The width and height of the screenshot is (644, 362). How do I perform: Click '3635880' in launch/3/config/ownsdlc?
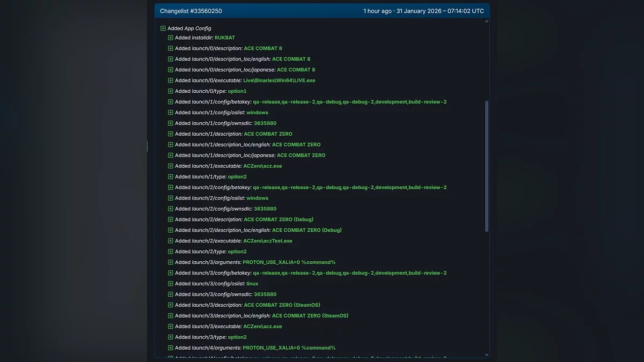coord(265,294)
